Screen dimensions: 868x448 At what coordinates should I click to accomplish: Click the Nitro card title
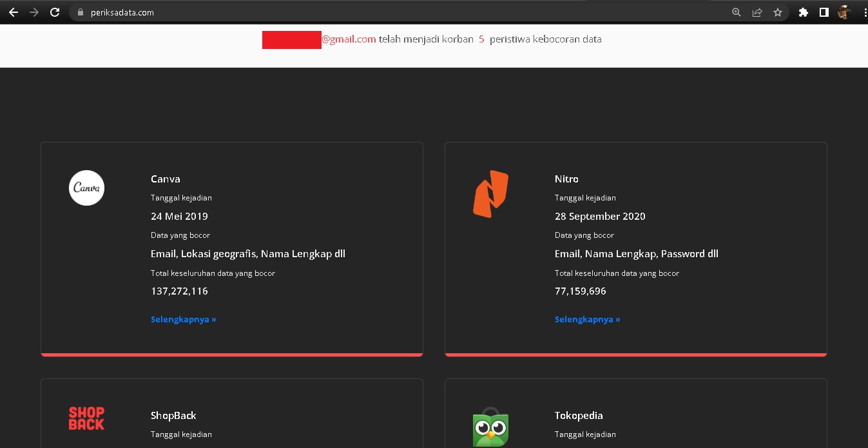pyautogui.click(x=566, y=179)
